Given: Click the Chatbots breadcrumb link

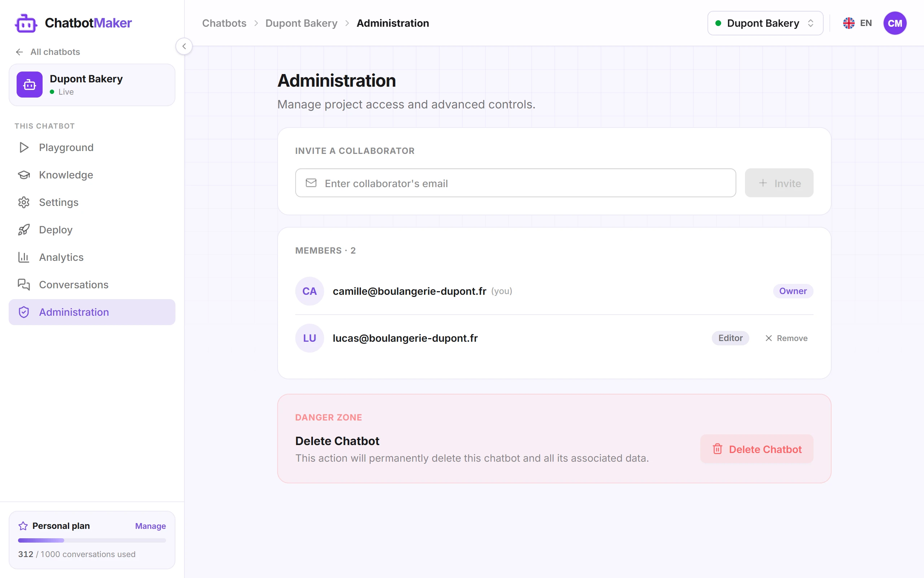Looking at the screenshot, I should pos(224,23).
